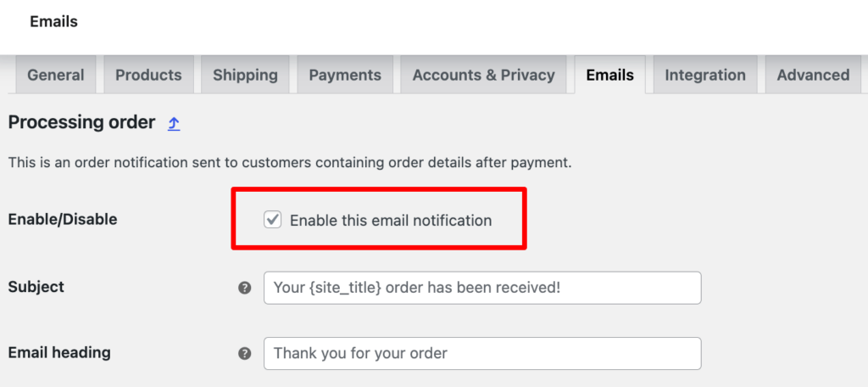Screen dimensions: 868x387
Task: Click the help icon next to Subject
Action: pos(245,288)
